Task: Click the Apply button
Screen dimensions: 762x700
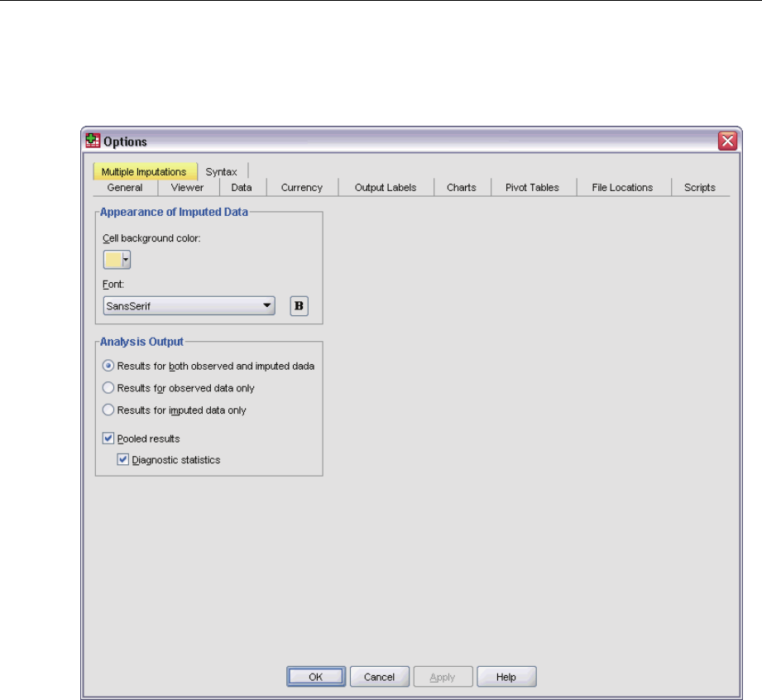Action: point(443,677)
